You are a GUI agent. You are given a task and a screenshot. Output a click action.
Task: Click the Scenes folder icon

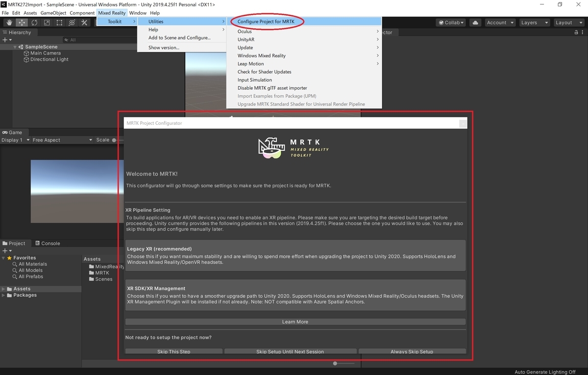[x=91, y=279]
